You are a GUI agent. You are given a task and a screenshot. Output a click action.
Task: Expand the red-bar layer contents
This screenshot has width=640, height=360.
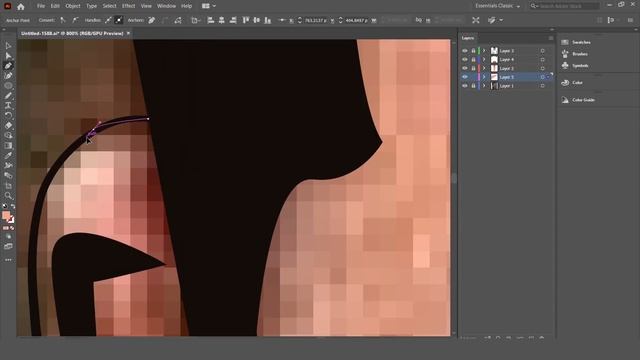click(x=484, y=68)
